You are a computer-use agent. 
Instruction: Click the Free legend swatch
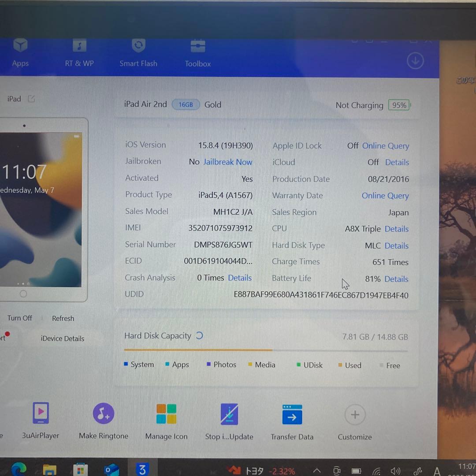(382, 365)
